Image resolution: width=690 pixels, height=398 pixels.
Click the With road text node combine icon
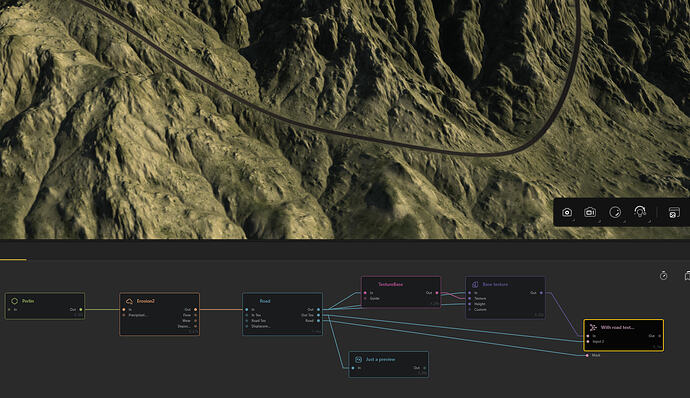[593, 328]
